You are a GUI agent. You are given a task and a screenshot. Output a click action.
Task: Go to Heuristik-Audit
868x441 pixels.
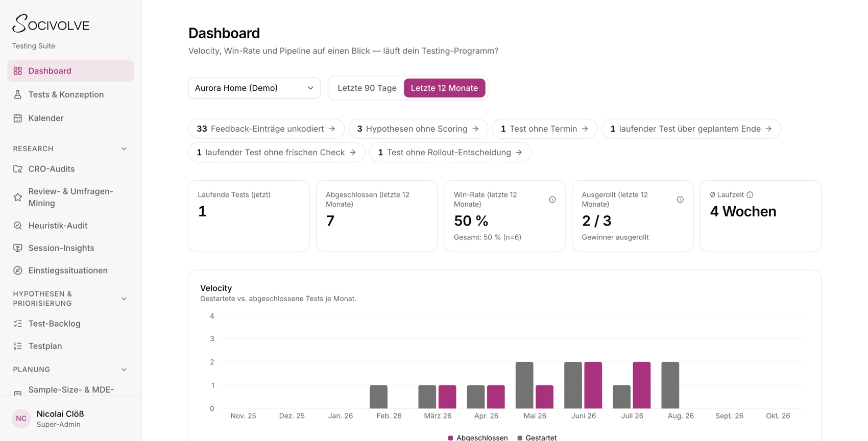click(70, 226)
